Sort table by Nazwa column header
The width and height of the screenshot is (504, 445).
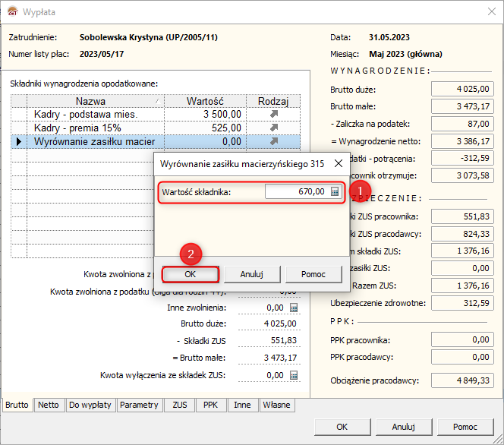[x=96, y=101]
